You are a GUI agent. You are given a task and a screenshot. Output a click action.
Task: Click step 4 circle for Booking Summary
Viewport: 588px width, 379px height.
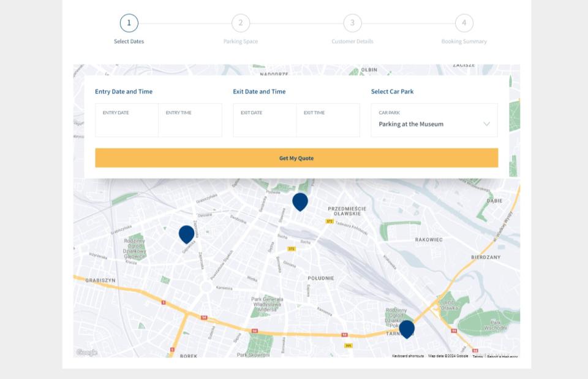point(464,23)
